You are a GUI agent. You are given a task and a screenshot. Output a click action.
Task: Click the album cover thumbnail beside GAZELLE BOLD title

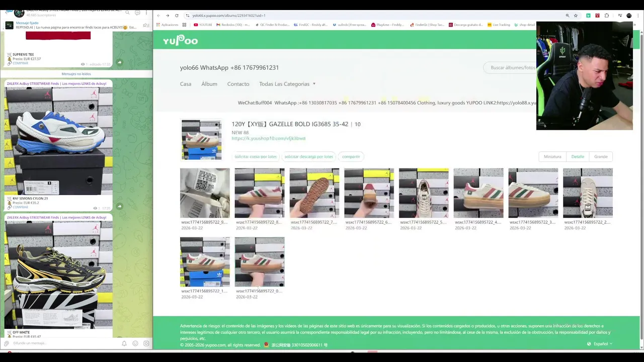(201, 140)
